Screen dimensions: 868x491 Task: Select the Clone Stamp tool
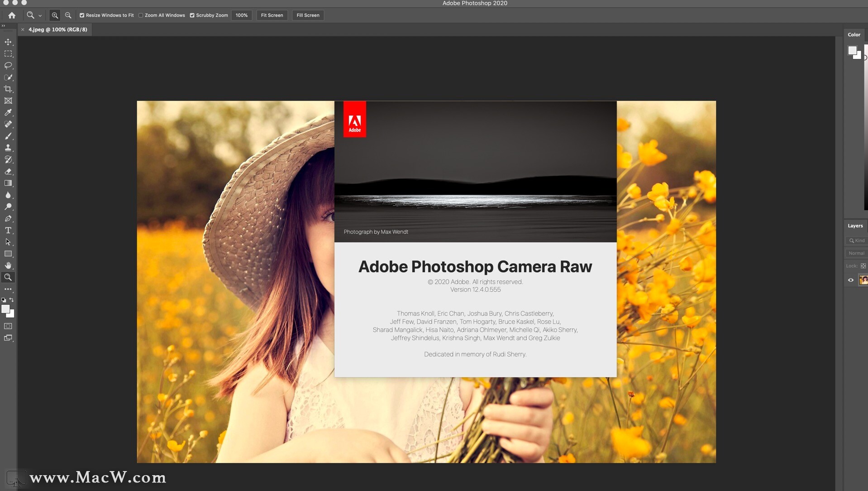coord(8,148)
